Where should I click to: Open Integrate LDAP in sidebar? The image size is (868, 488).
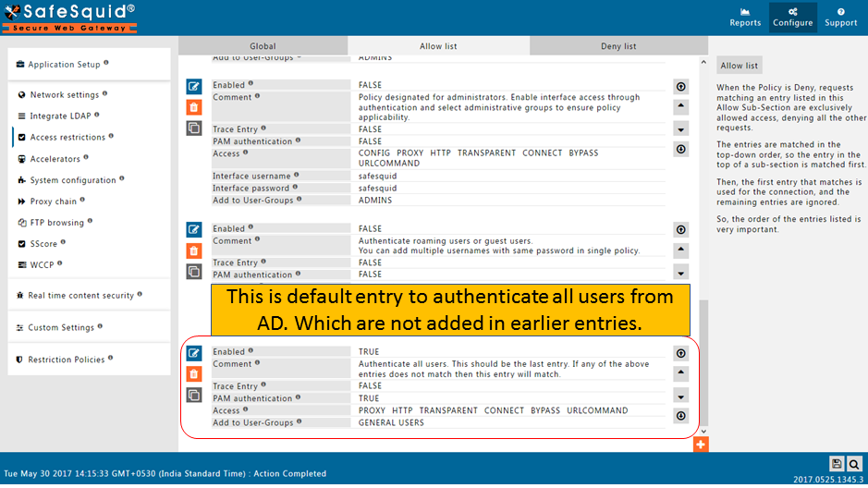coord(60,116)
